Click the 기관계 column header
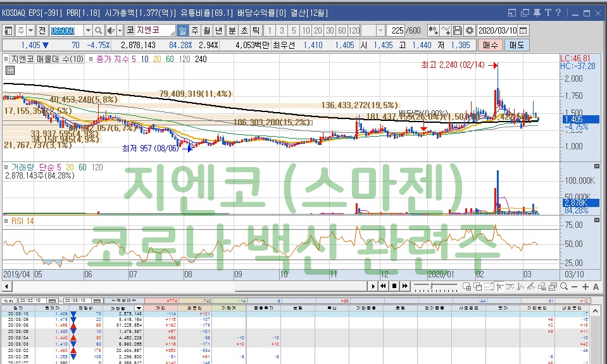The height and width of the screenshot is (364, 607). [x=228, y=308]
